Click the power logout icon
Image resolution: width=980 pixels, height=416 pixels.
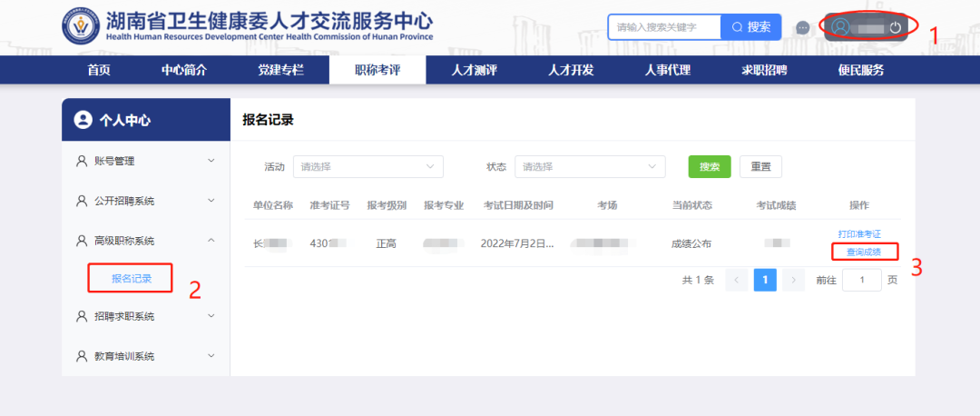(x=895, y=27)
